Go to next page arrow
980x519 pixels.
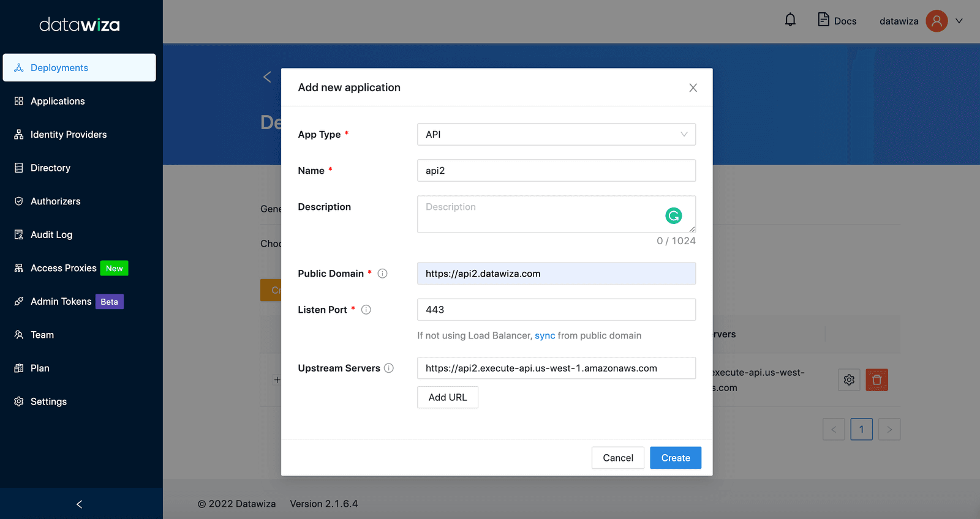click(x=889, y=429)
